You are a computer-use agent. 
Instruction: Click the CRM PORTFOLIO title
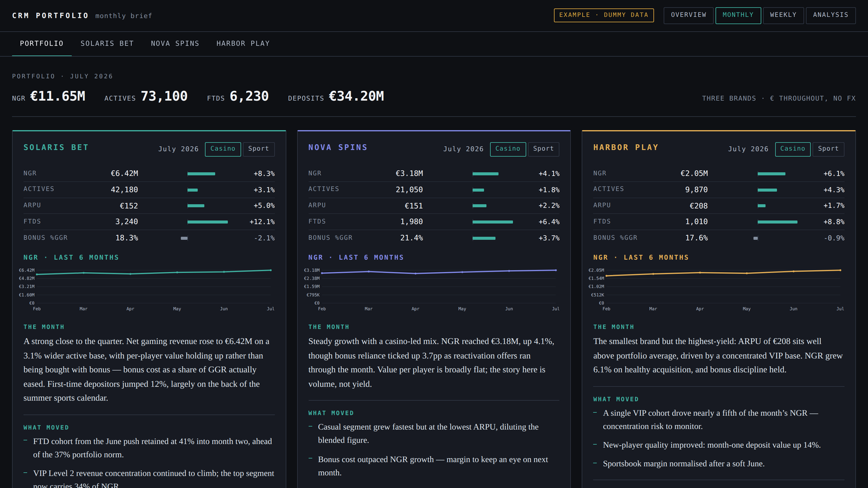coord(50,16)
